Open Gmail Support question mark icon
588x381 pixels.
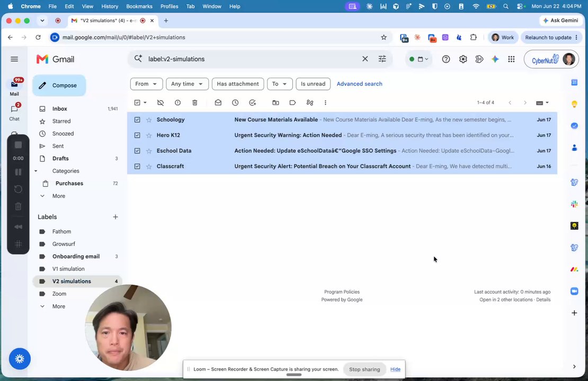tap(446, 59)
